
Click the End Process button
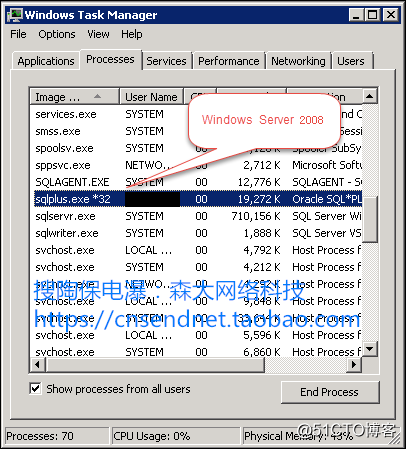[330, 392]
